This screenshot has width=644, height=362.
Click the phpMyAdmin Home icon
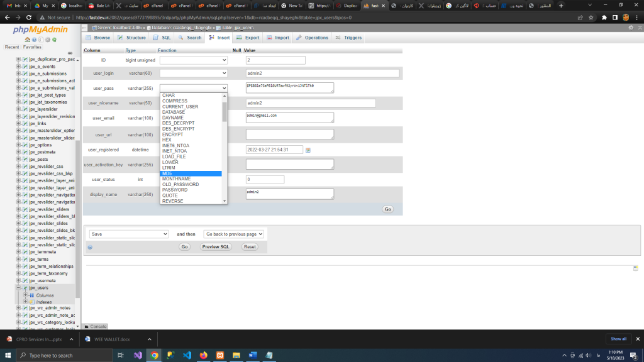(27, 40)
